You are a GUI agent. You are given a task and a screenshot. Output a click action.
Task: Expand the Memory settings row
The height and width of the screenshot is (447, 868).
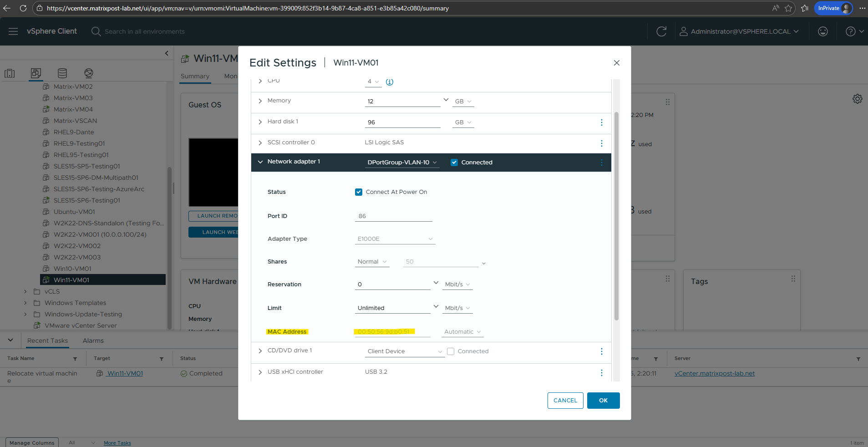click(x=260, y=101)
